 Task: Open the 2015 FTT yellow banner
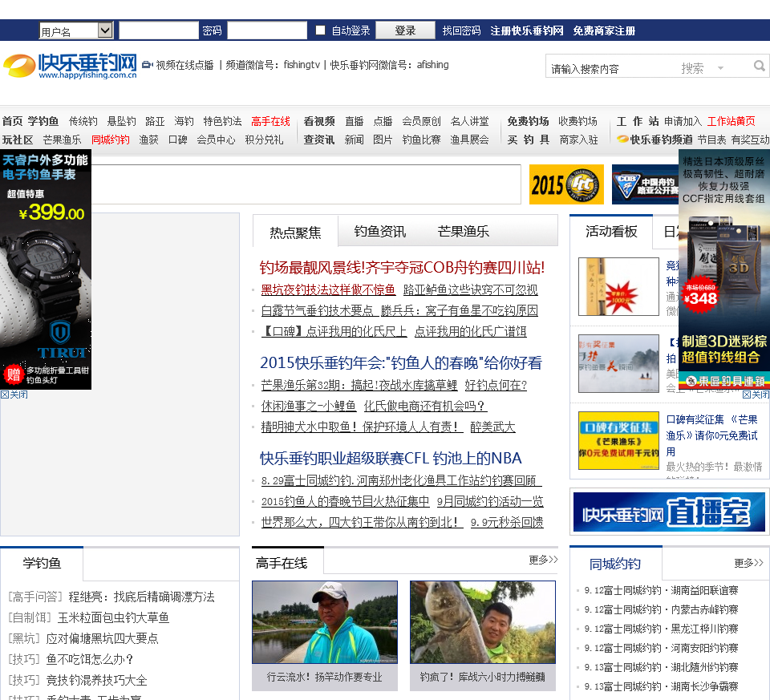pyautogui.click(x=566, y=184)
